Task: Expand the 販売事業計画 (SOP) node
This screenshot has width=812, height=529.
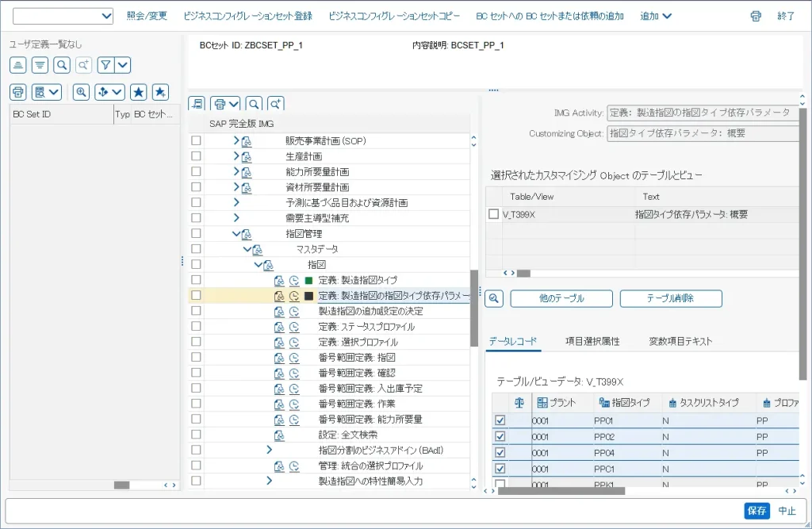Action: click(x=236, y=140)
